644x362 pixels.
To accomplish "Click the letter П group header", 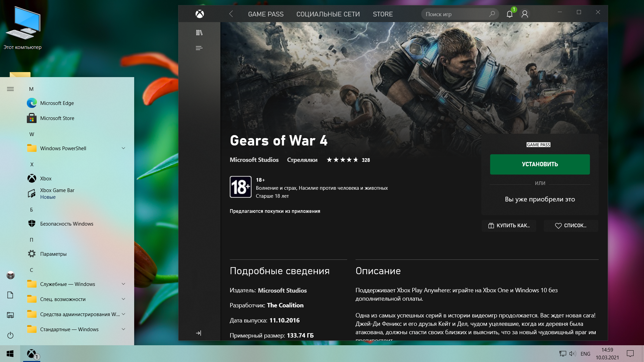I will [32, 240].
